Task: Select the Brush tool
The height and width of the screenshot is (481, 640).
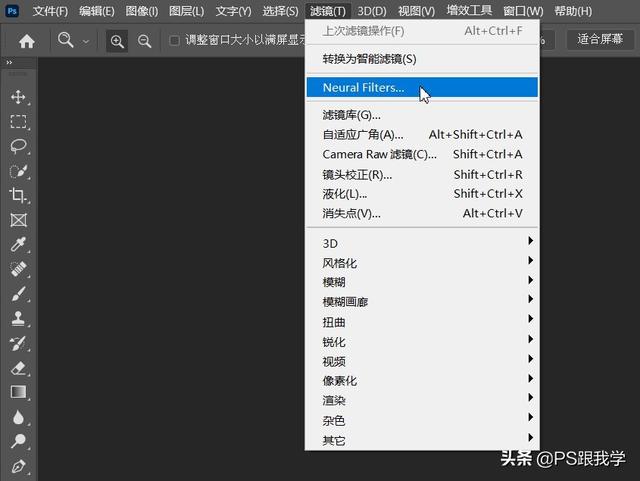Action: 18,294
